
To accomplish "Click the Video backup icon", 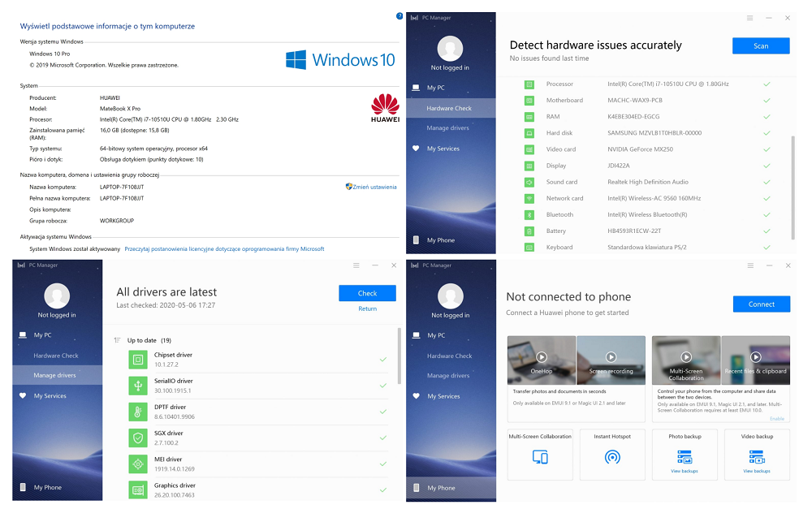I will click(757, 457).
